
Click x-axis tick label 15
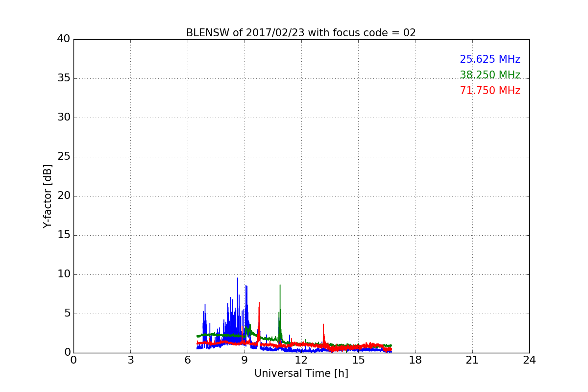click(x=358, y=360)
